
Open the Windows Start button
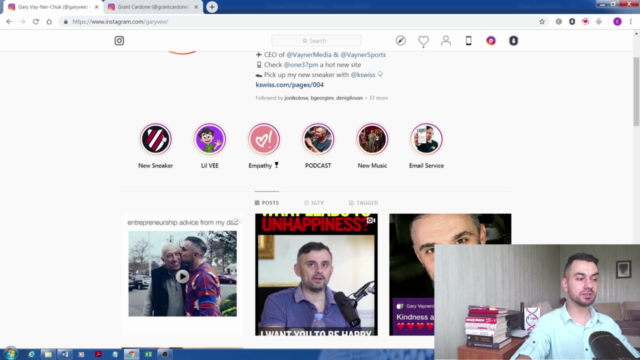11,354
